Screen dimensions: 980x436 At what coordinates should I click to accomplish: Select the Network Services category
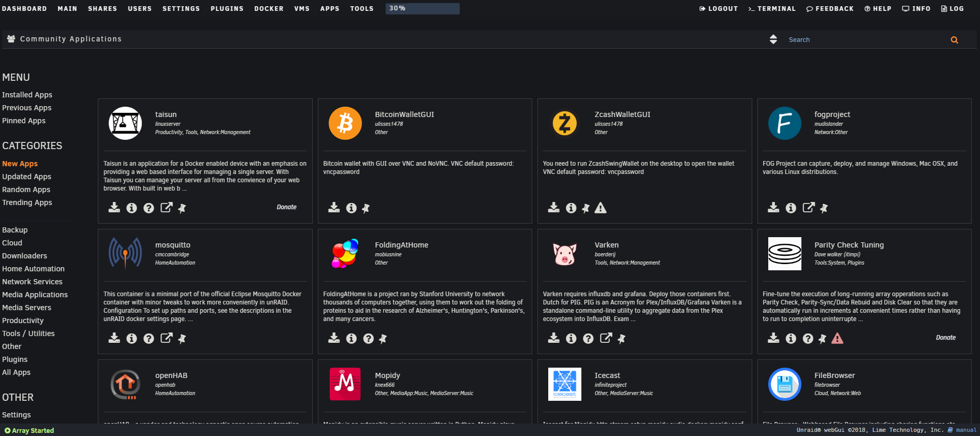[x=32, y=282]
